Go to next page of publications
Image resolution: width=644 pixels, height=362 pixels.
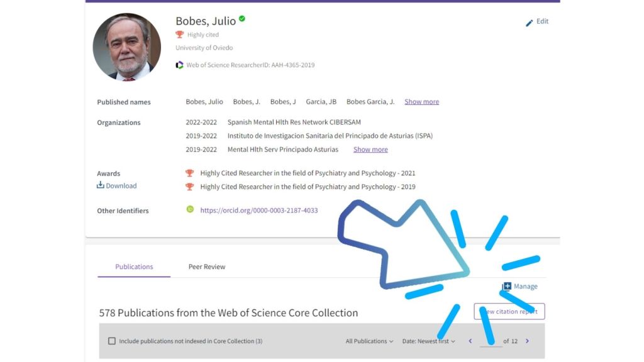(x=527, y=341)
